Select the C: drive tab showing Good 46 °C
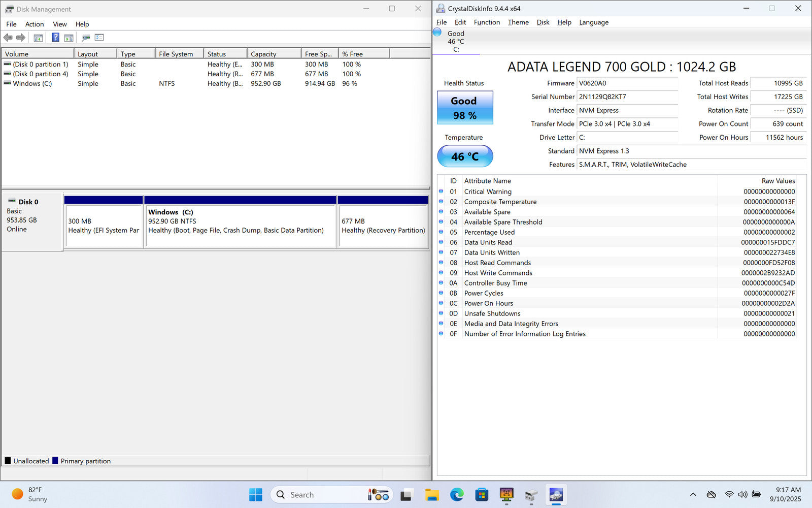The height and width of the screenshot is (508, 812). tap(455, 41)
